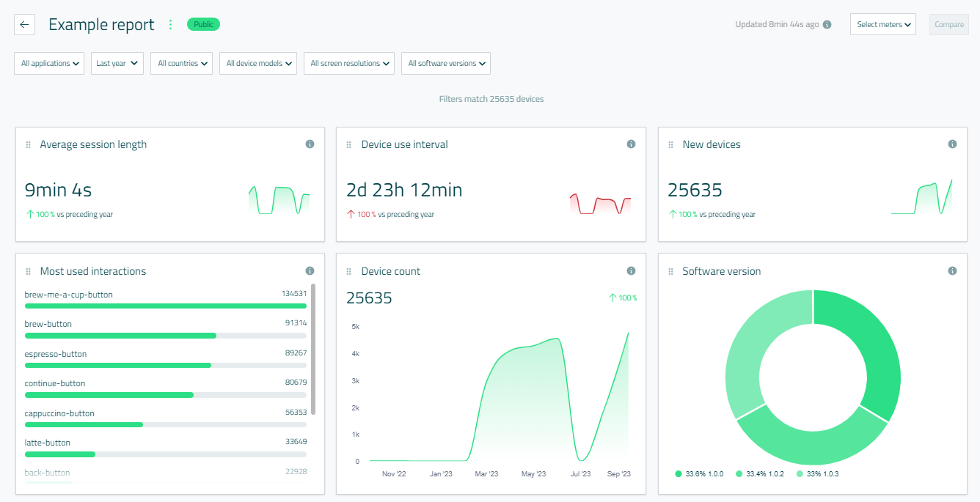The image size is (980, 502).
Task: Click info icon on Device use interval card
Action: 631,144
